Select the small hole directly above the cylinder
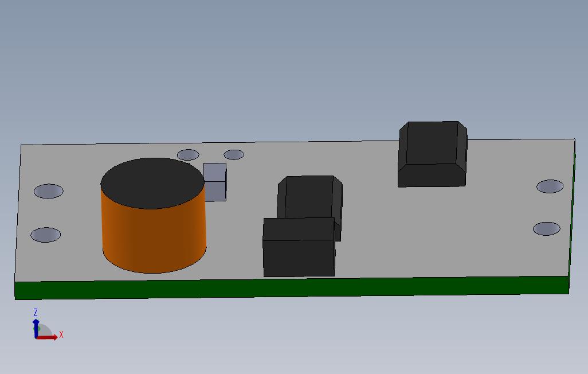588x374 pixels. 188,155
